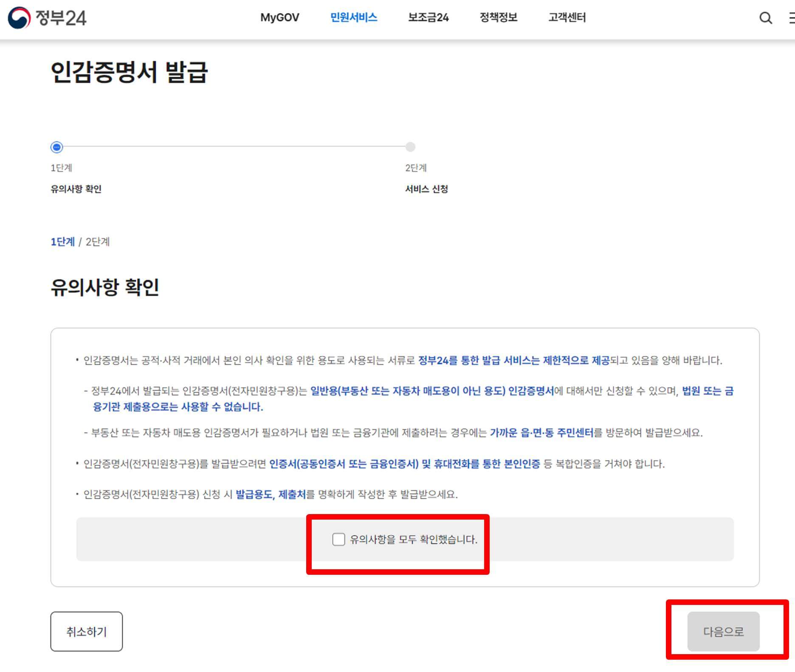
Task: Click the 취소하기 button
Action: click(x=86, y=631)
